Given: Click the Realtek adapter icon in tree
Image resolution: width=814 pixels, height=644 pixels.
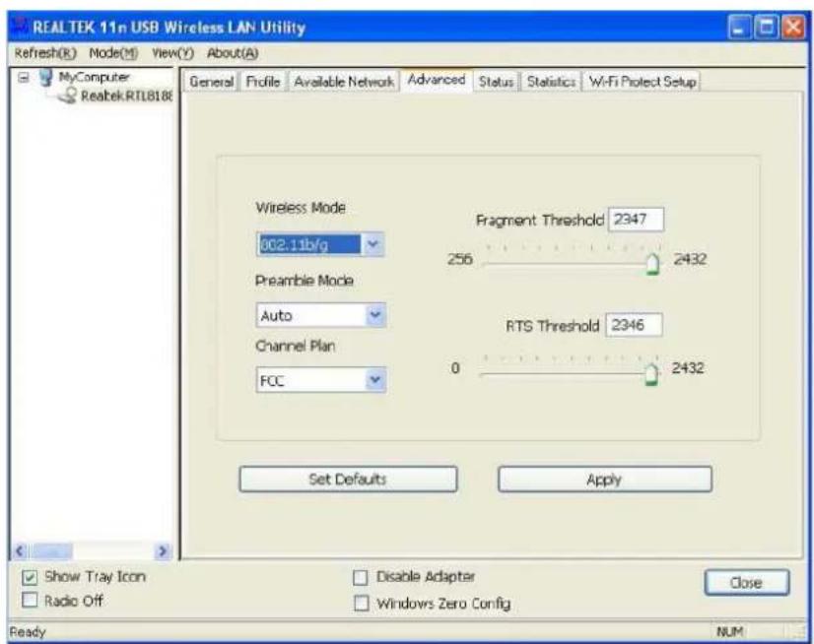Looking at the screenshot, I should pos(67,95).
